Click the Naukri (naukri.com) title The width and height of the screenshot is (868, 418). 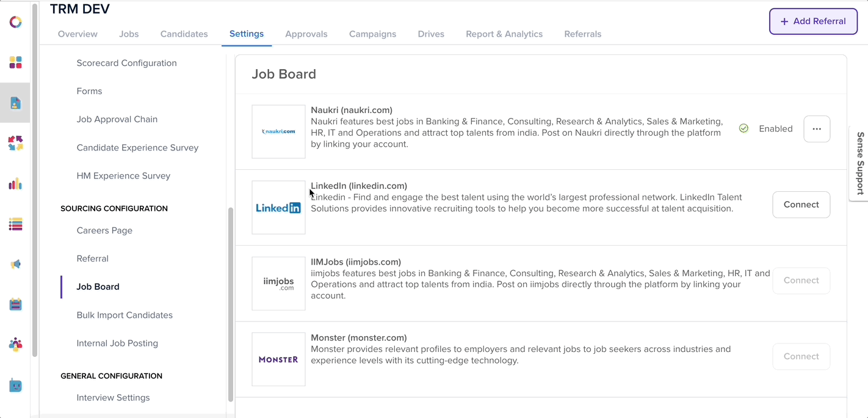coord(352,110)
